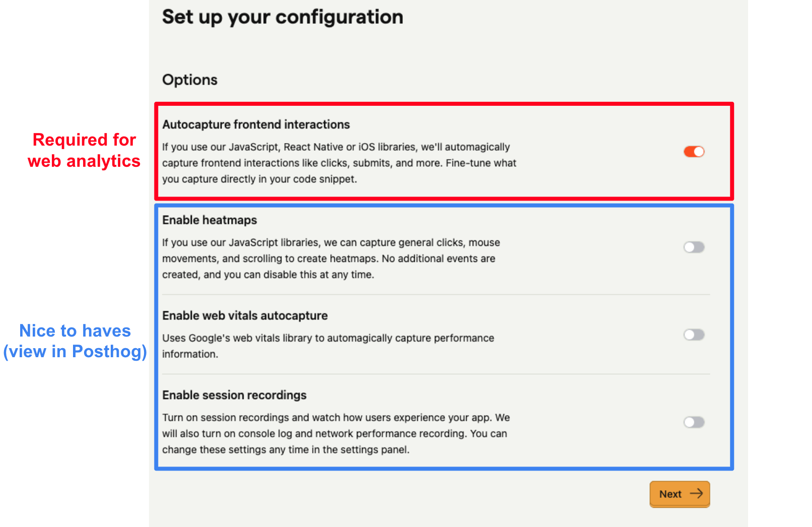
Task: Disable the Autocapture frontend interactions toggle
Action: (694, 151)
